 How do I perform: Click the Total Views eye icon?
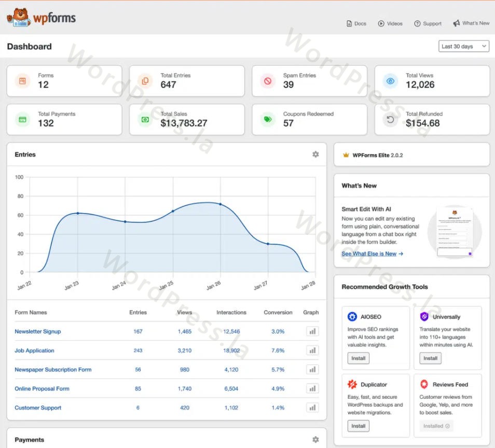(x=391, y=81)
